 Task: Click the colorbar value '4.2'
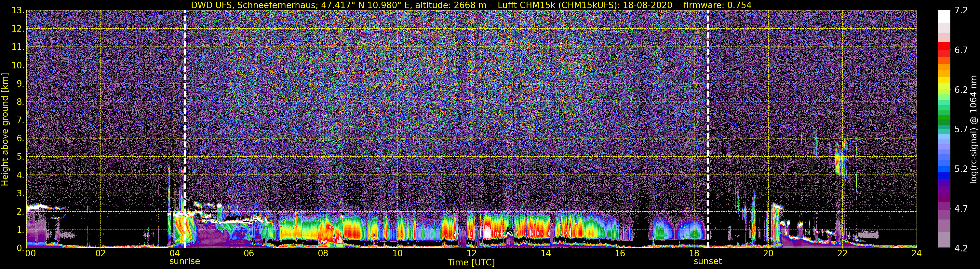961,248
